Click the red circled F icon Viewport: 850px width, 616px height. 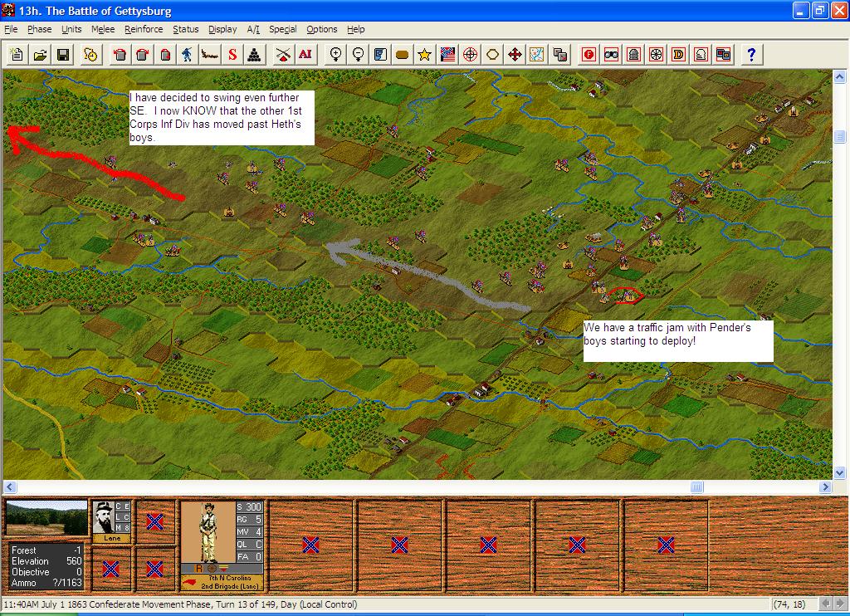(x=589, y=54)
